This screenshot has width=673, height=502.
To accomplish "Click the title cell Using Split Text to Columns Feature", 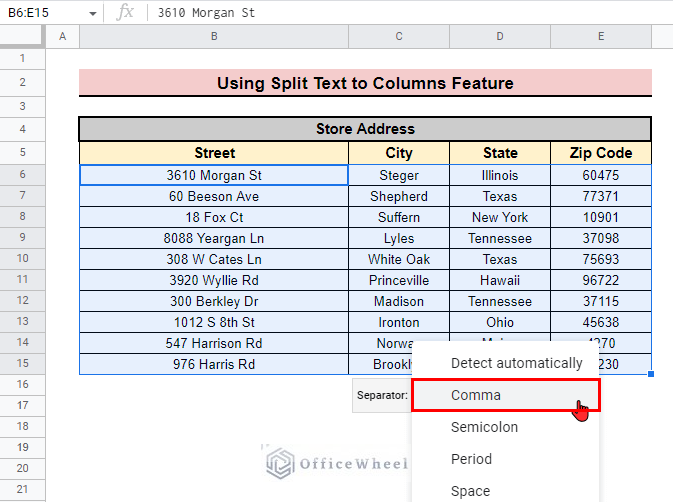I will click(x=365, y=83).
